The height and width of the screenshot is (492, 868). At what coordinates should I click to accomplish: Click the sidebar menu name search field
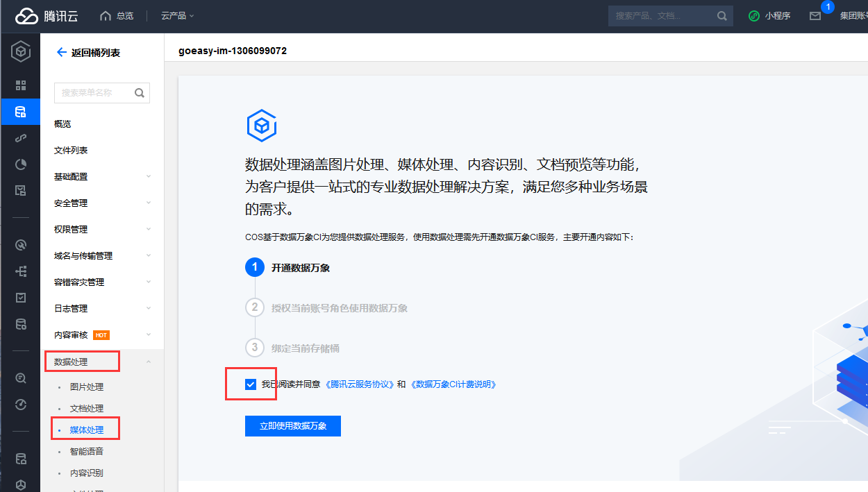pyautogui.click(x=94, y=93)
